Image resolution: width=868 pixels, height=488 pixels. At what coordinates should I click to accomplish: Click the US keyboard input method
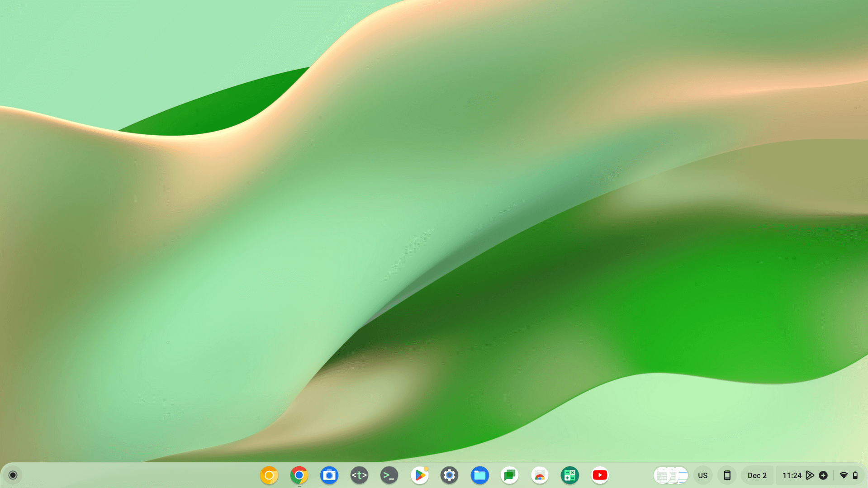click(x=702, y=475)
